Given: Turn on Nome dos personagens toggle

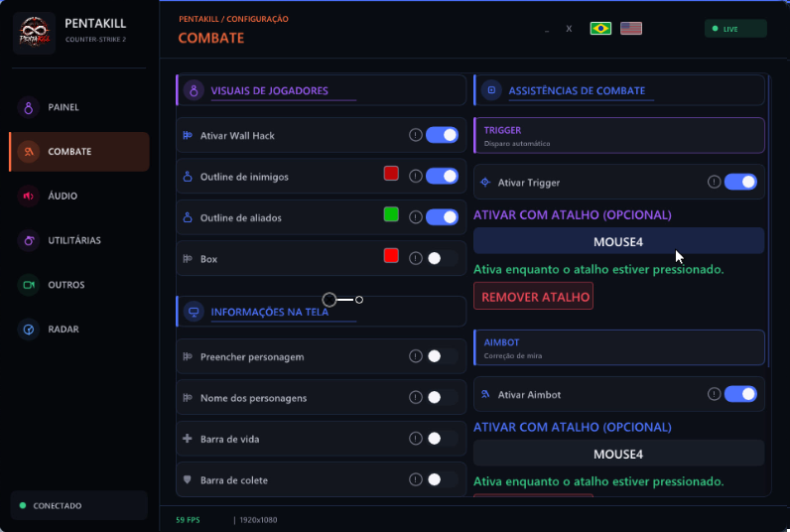Looking at the screenshot, I should pos(442,397).
